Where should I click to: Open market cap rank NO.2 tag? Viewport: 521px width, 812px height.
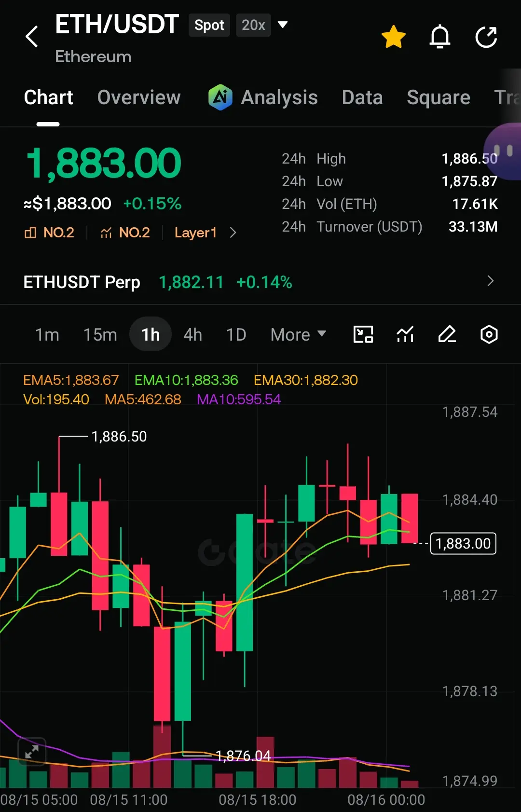49,233
